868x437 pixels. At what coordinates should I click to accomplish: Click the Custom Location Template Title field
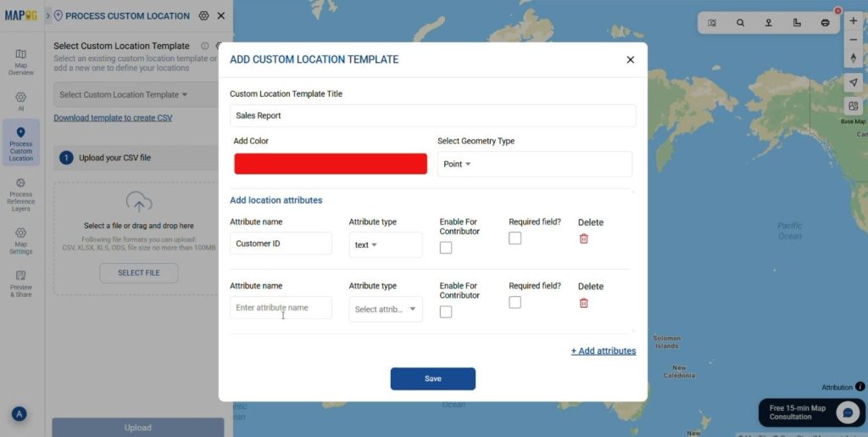pyautogui.click(x=432, y=115)
